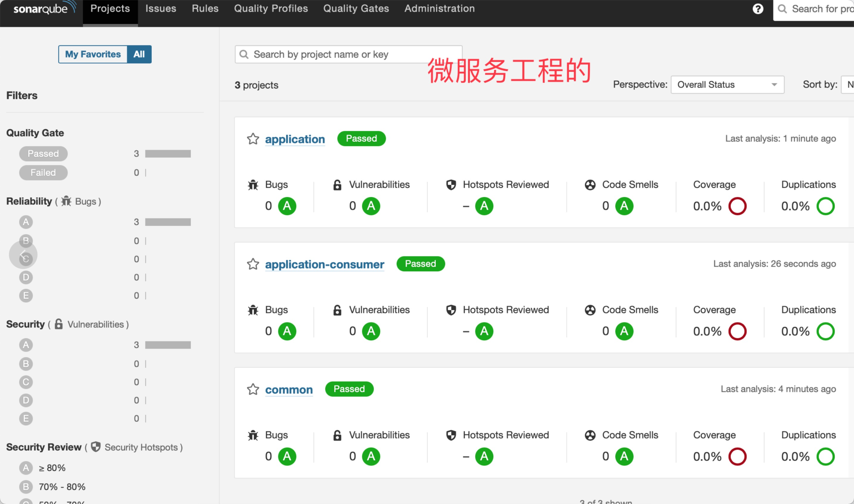Go to the Issues menu
The image size is (854, 504).
pyautogui.click(x=161, y=8)
